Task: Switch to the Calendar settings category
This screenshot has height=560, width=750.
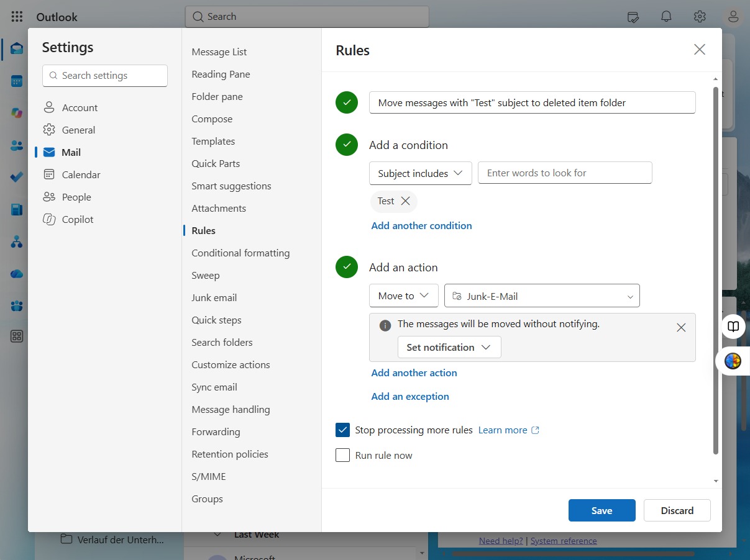Action: tap(81, 174)
